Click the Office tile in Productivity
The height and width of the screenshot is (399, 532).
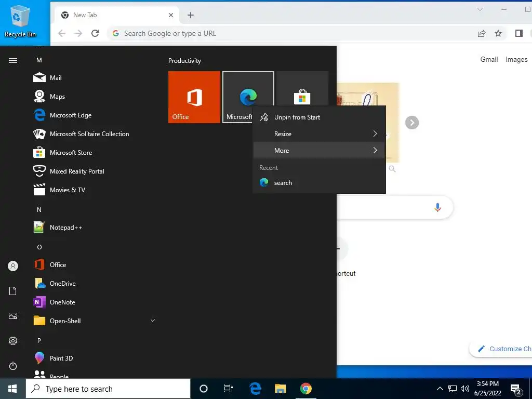194,97
